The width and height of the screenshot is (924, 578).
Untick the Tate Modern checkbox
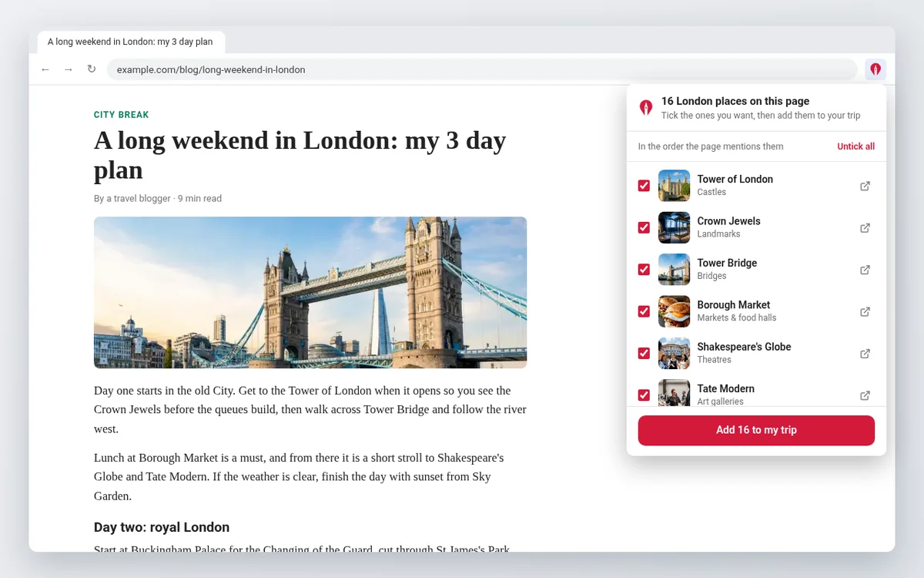(x=644, y=395)
